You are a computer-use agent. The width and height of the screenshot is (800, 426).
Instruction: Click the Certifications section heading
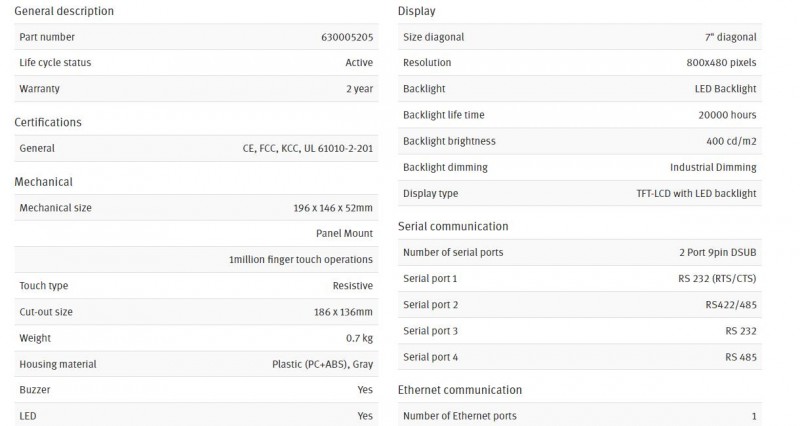pos(48,122)
